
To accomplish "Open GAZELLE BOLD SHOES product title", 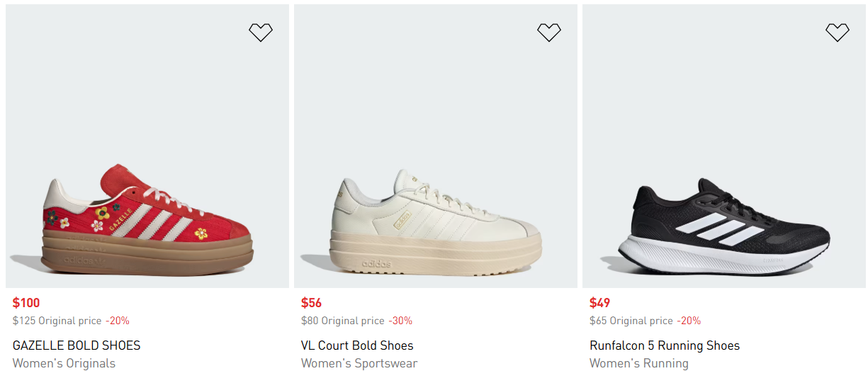I will pos(77,345).
